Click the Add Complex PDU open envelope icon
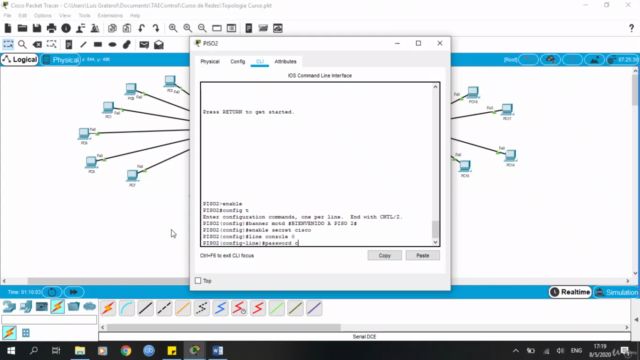This screenshot has width=640, height=360. [x=159, y=44]
